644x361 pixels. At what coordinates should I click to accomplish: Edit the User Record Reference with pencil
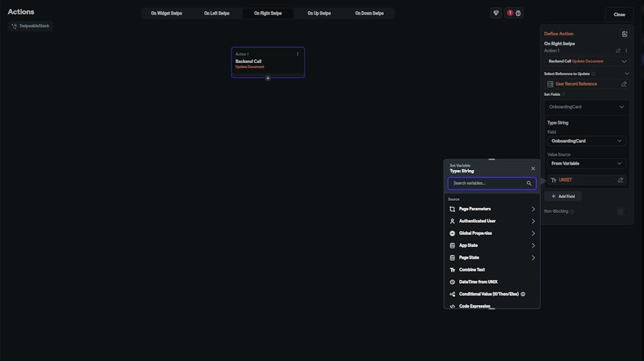click(x=624, y=84)
